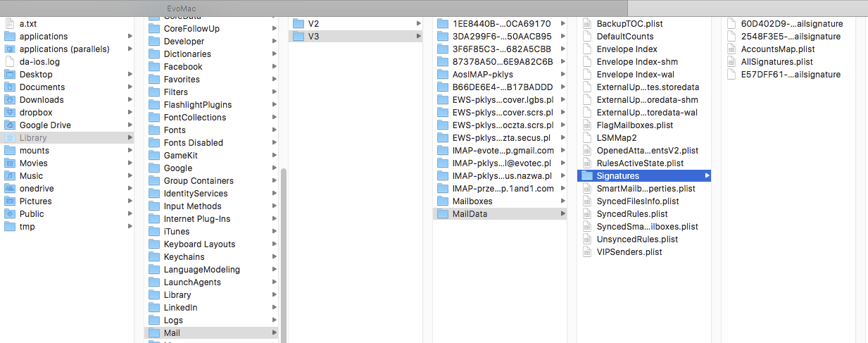Open the LaunchAgents folder
Image resolution: width=868 pixels, height=343 pixels.
point(191,282)
